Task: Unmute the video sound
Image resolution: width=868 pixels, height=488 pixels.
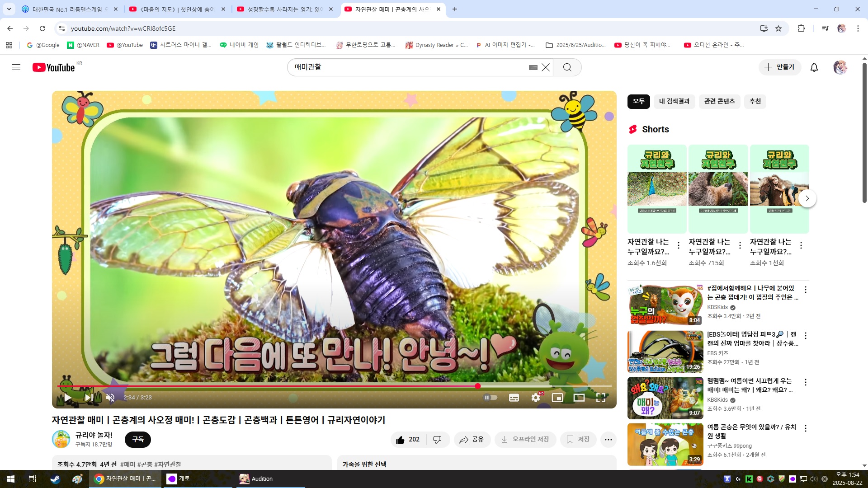Action: [110, 398]
